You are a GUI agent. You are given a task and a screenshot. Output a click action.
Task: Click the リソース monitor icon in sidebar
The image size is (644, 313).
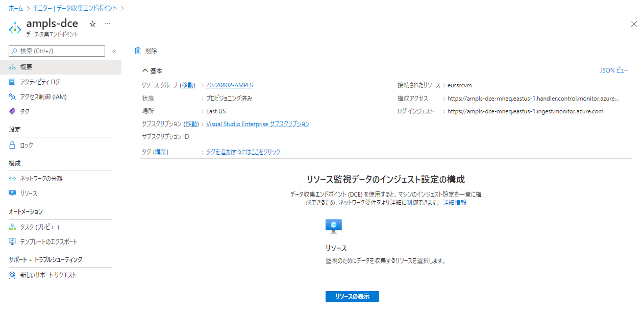(13, 194)
